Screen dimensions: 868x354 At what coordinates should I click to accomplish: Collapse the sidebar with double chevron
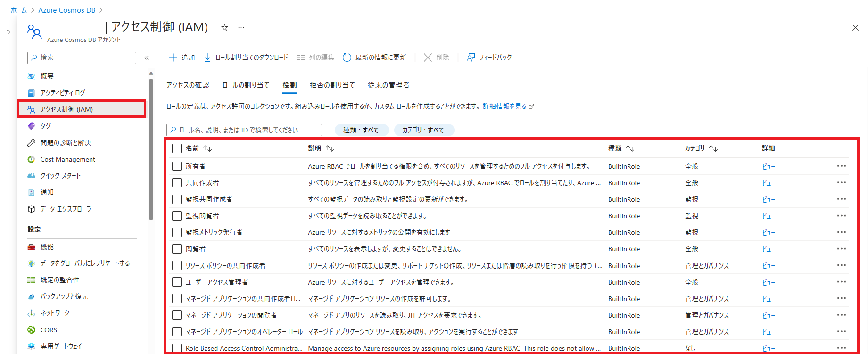click(147, 58)
